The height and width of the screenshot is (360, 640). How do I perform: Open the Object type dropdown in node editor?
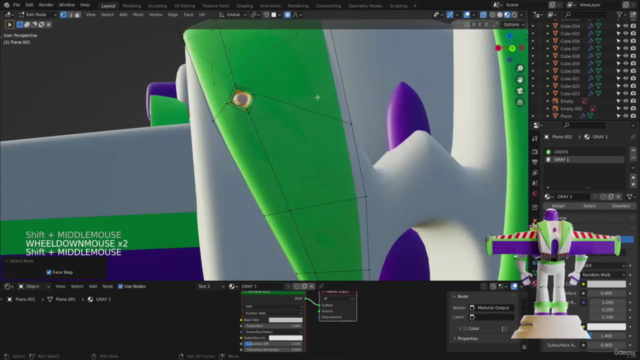click(x=34, y=287)
